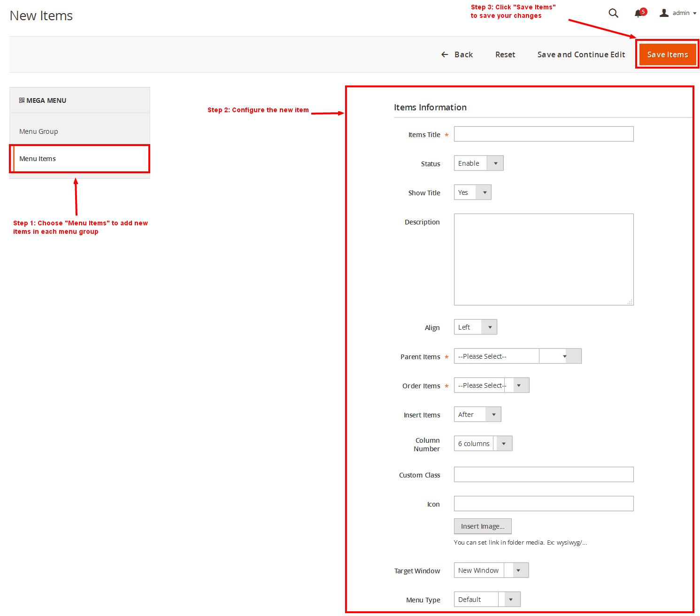700x616 pixels.
Task: Open the Show Title dropdown
Action: [472, 192]
